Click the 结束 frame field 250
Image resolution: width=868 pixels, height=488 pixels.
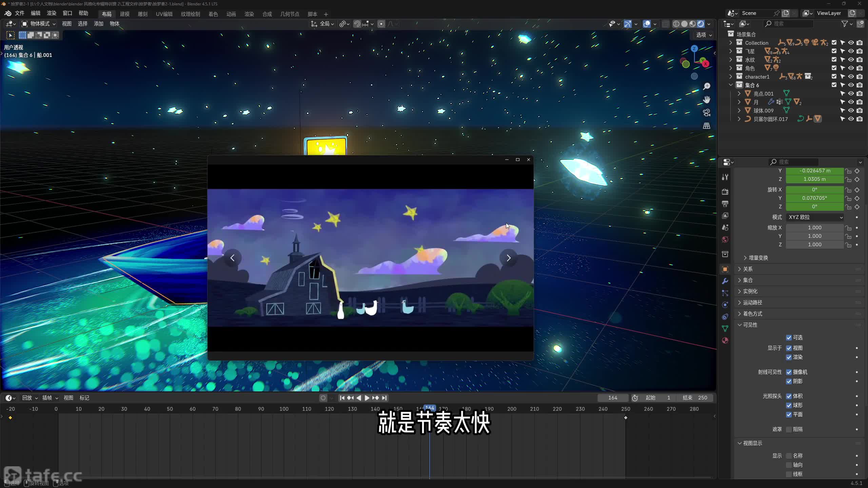point(695,398)
